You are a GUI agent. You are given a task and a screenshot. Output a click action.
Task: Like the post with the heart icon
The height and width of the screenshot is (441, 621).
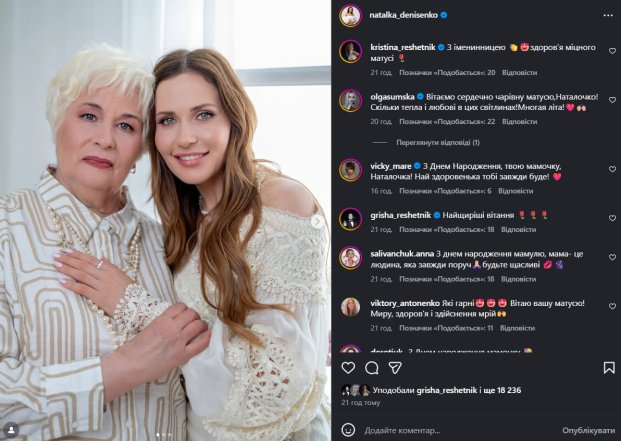348,368
